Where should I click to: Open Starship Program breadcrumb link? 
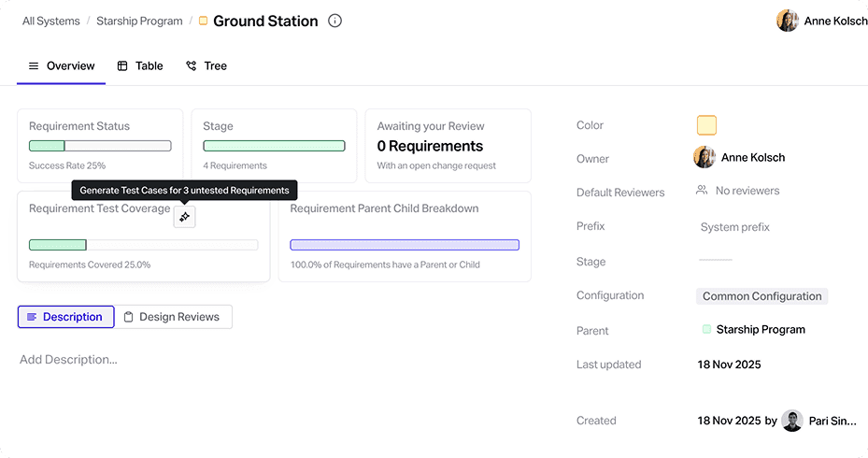139,21
